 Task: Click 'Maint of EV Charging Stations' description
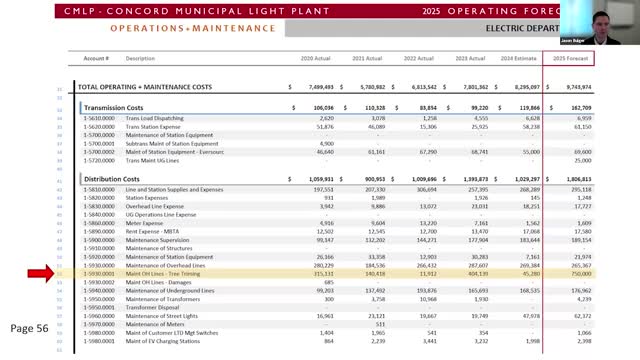(x=162, y=341)
